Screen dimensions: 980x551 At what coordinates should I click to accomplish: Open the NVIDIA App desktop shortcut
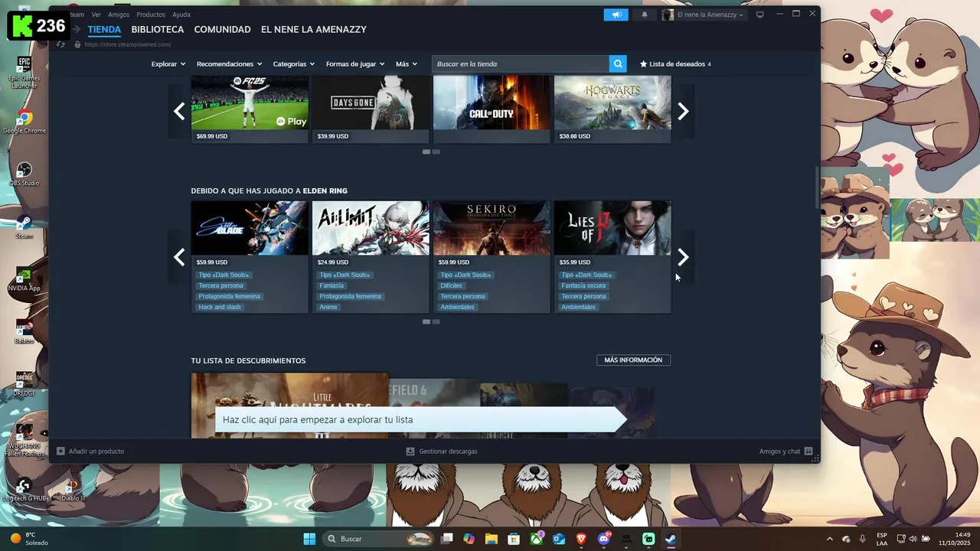coord(24,280)
